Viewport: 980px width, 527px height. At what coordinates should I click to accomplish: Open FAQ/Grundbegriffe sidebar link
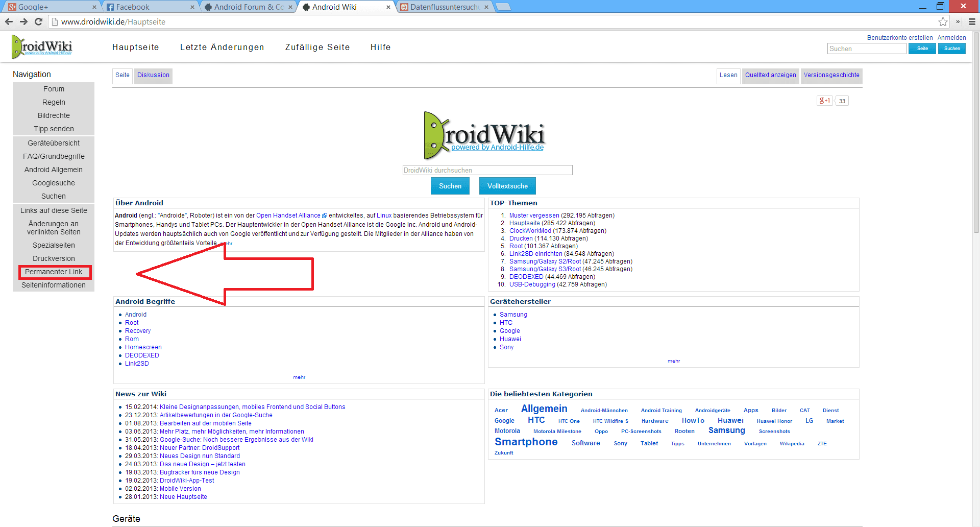click(x=54, y=156)
